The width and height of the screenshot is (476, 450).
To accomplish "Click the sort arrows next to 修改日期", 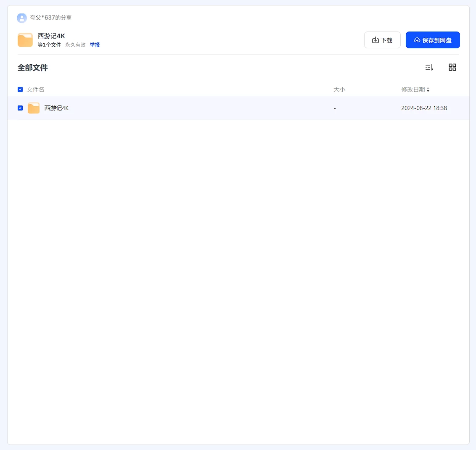I will pyautogui.click(x=428, y=89).
